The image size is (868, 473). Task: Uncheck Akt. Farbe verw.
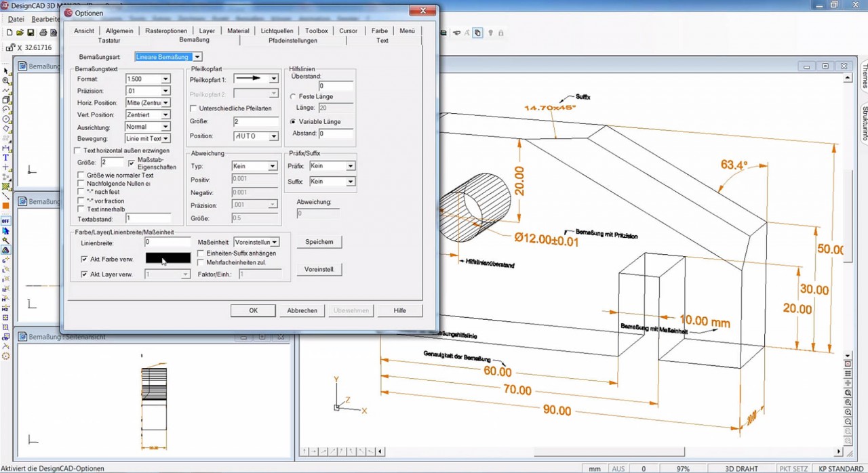pos(85,259)
